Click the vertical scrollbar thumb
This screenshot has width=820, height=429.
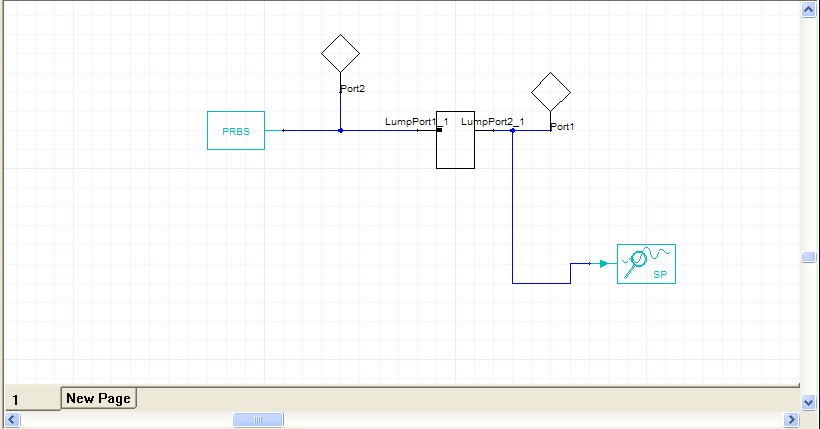808,256
